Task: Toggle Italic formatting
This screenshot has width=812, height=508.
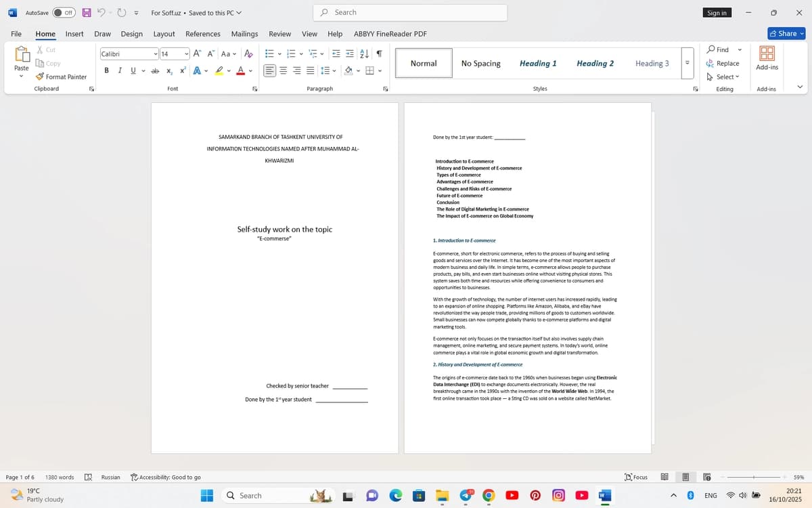Action: (120, 70)
